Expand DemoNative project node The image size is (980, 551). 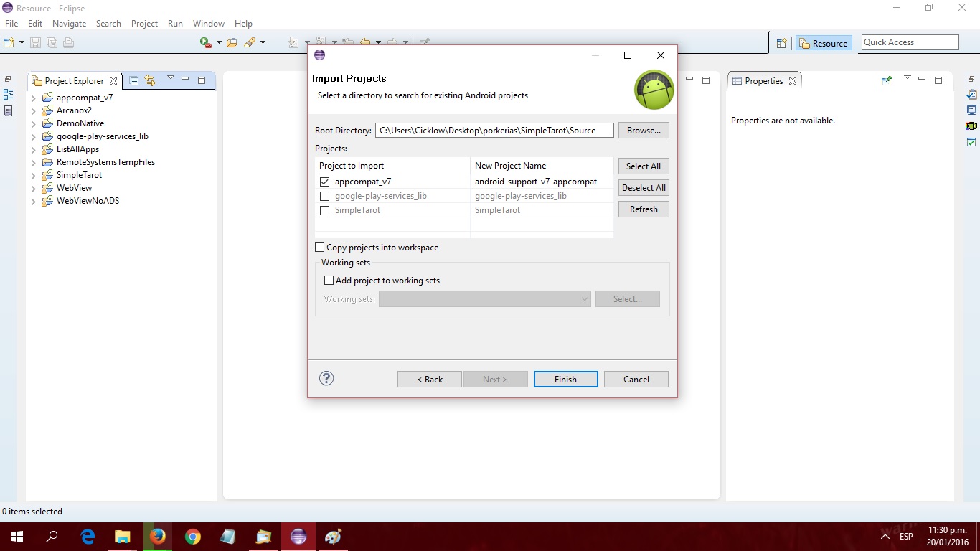click(x=33, y=123)
